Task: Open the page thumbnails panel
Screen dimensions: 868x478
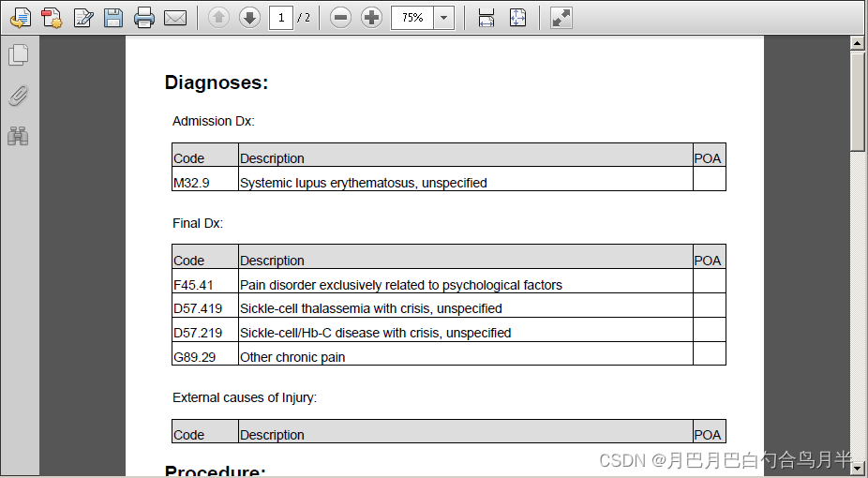Action: [x=18, y=54]
